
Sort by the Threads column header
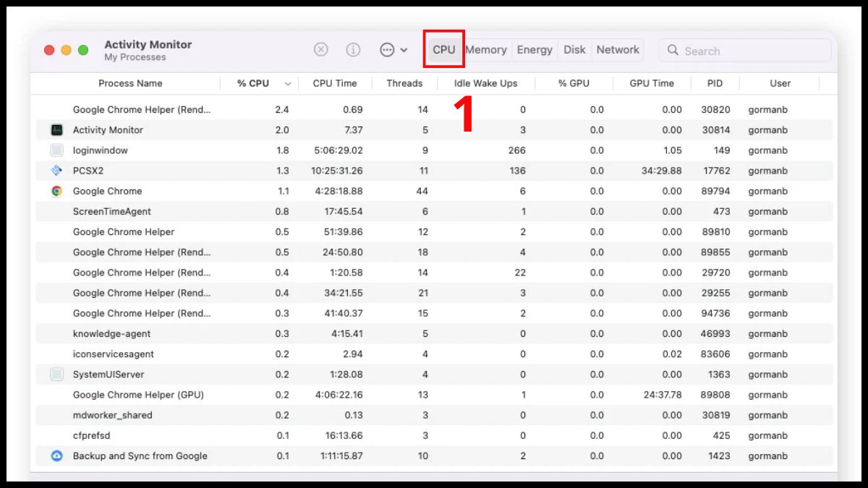click(404, 83)
